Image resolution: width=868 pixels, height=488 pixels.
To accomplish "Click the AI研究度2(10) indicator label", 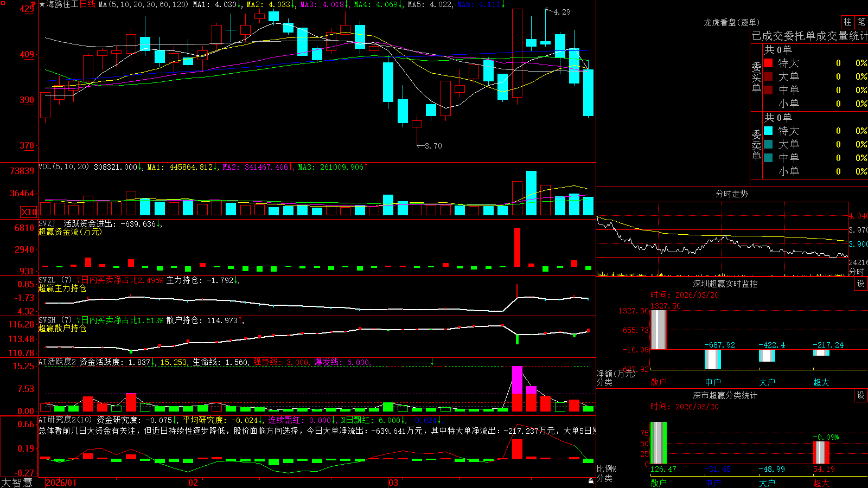I will coord(66,420).
